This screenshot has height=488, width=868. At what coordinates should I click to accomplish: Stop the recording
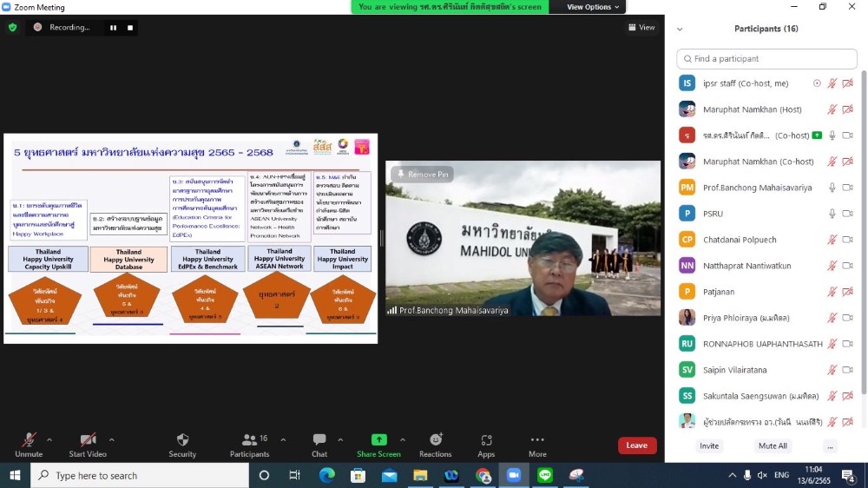point(130,28)
